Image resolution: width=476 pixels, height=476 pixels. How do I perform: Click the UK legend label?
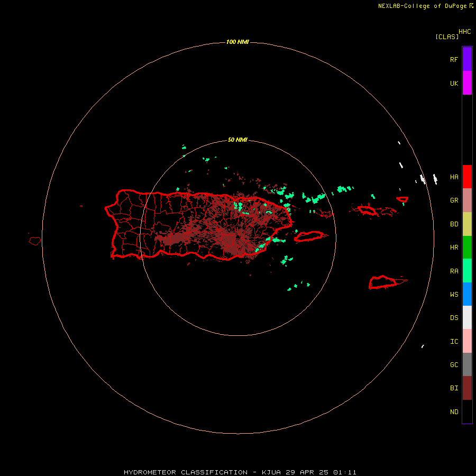pos(454,83)
